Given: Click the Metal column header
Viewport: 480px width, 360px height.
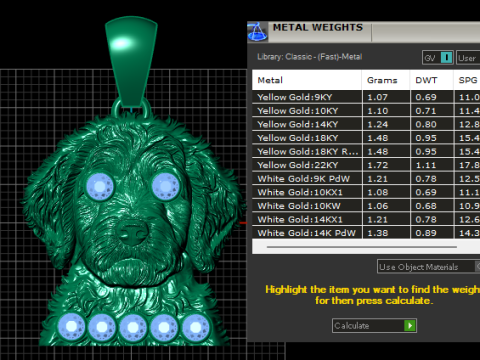Looking at the screenshot, I should 307,80.
